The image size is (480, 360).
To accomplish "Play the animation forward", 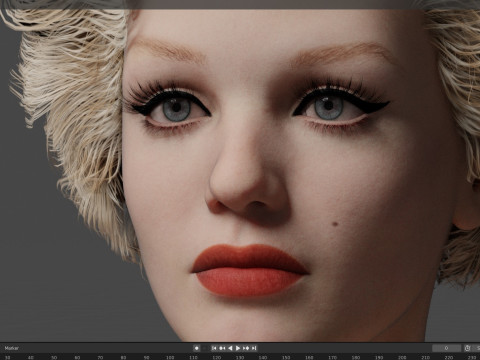I will coord(238,348).
